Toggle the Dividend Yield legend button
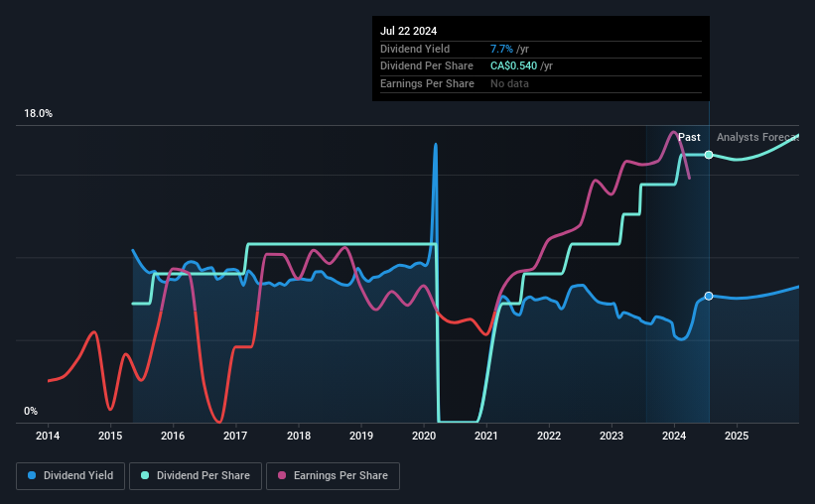 70,476
